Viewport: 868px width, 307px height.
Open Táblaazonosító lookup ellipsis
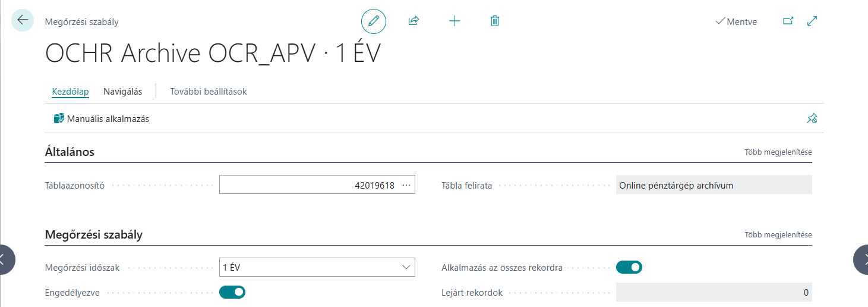click(x=406, y=185)
